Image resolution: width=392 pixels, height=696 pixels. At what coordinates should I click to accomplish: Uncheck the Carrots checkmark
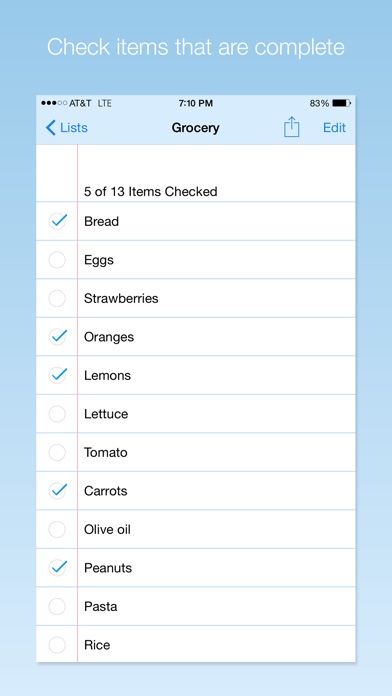pyautogui.click(x=57, y=491)
